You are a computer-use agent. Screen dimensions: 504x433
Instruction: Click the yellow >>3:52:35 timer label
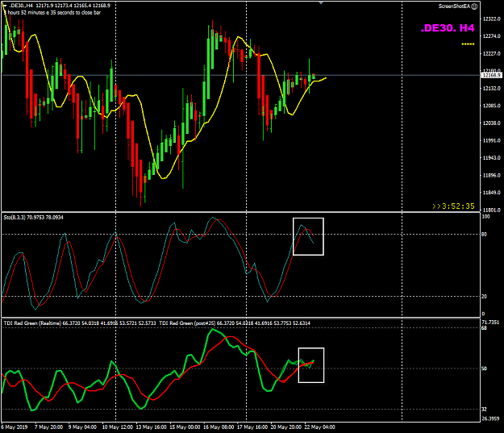coord(453,206)
